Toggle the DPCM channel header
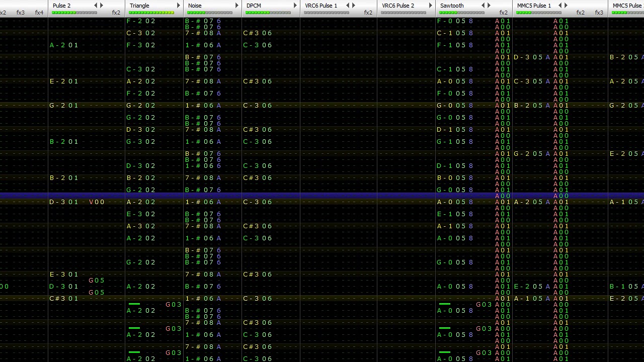 (x=254, y=6)
